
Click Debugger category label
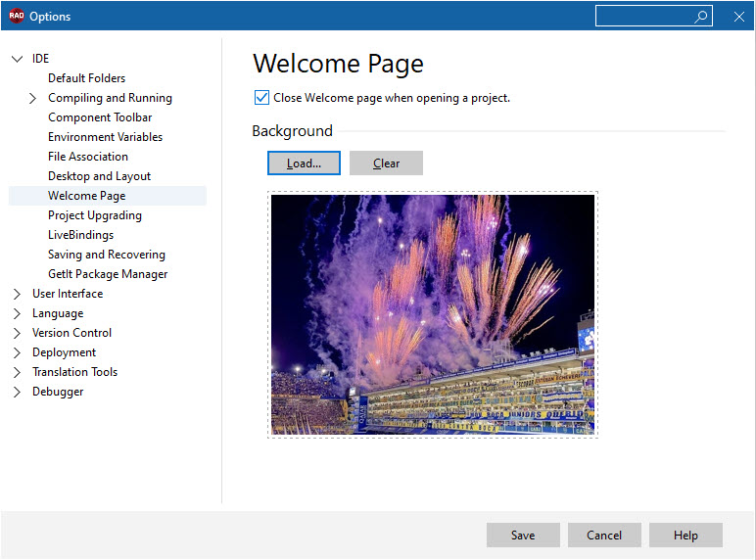(58, 392)
